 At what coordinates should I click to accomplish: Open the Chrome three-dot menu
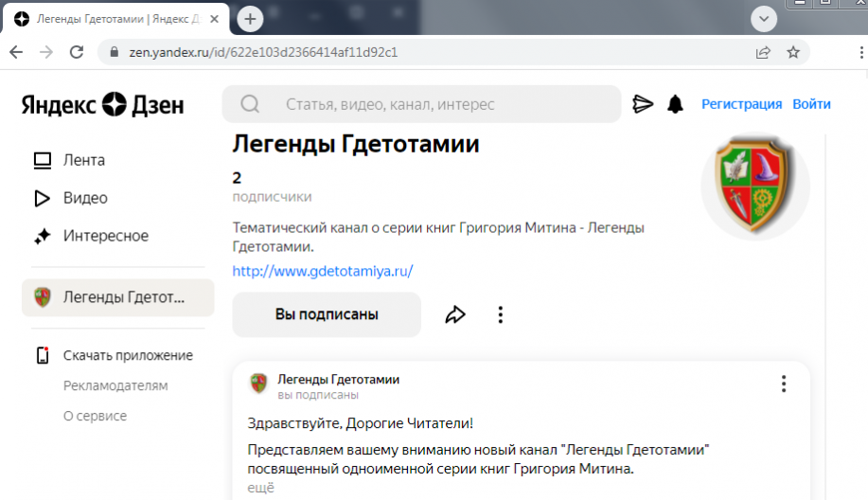(x=861, y=52)
